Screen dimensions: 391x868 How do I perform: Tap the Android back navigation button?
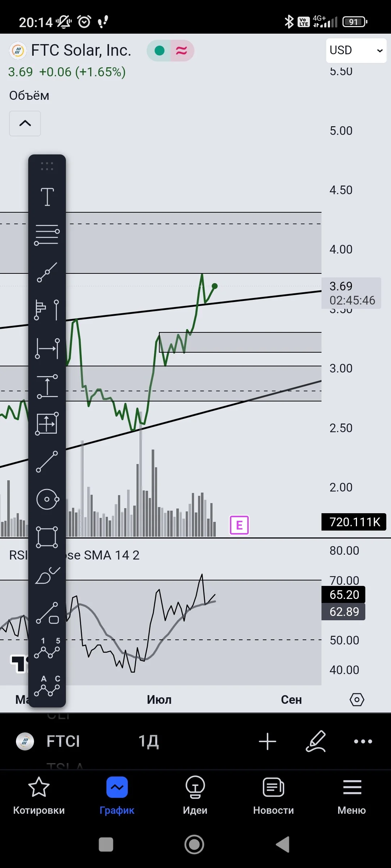pyautogui.click(x=283, y=844)
